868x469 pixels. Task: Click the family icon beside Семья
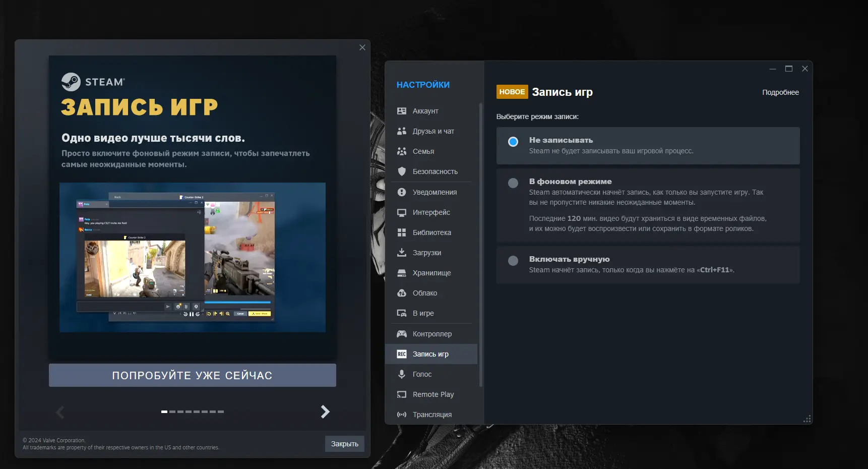coord(402,151)
